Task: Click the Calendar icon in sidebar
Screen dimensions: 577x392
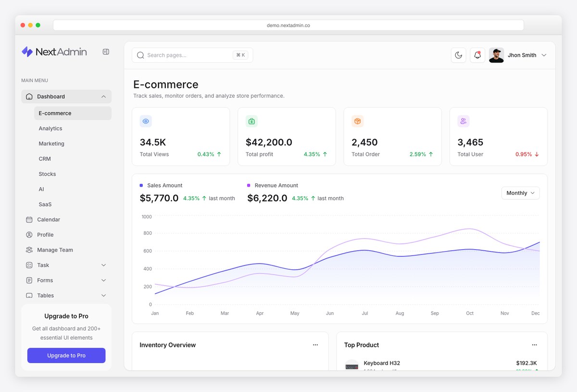Action: (29, 220)
